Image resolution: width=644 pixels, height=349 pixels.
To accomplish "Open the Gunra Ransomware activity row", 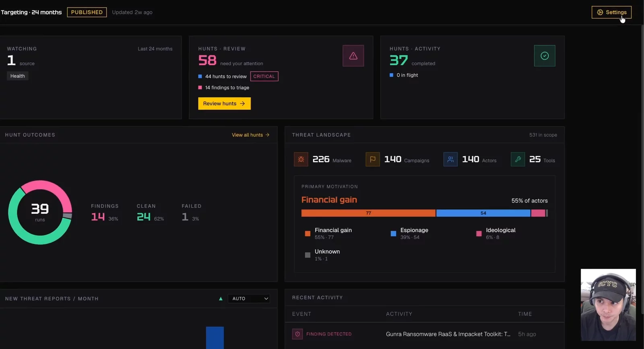I will (424, 334).
